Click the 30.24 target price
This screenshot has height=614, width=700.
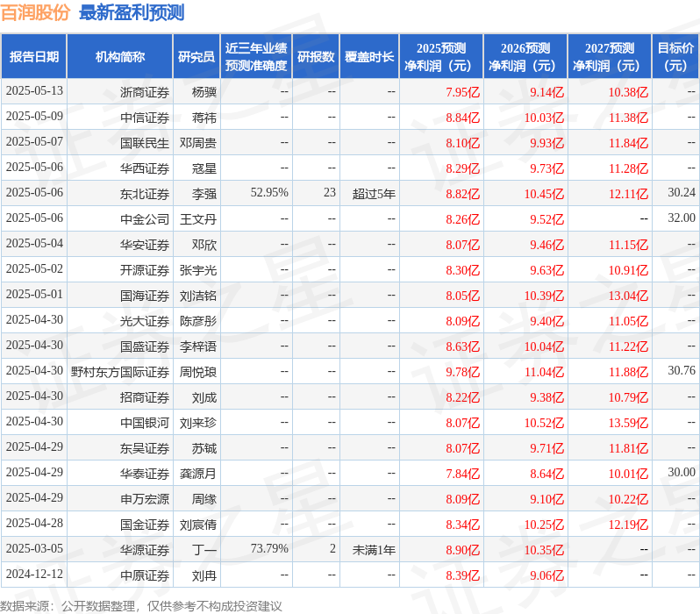click(682, 192)
